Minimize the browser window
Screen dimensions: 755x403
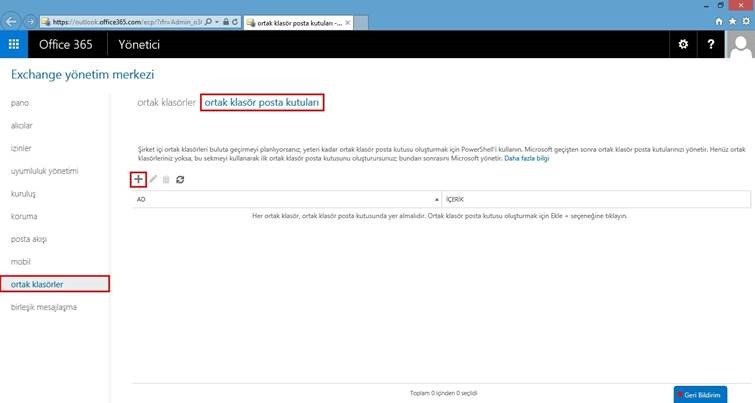(x=706, y=5)
